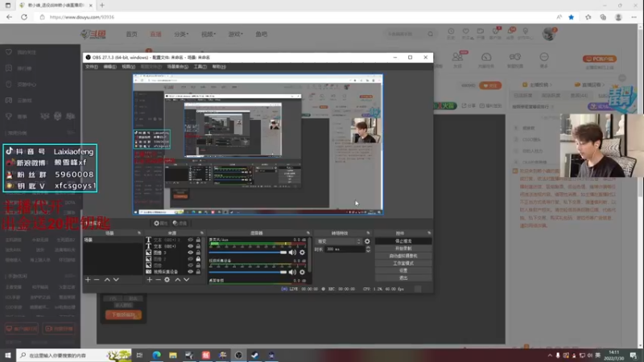Screen dimensions: 644x362
Task: Open the transition type dropdown
Action: [339, 241]
